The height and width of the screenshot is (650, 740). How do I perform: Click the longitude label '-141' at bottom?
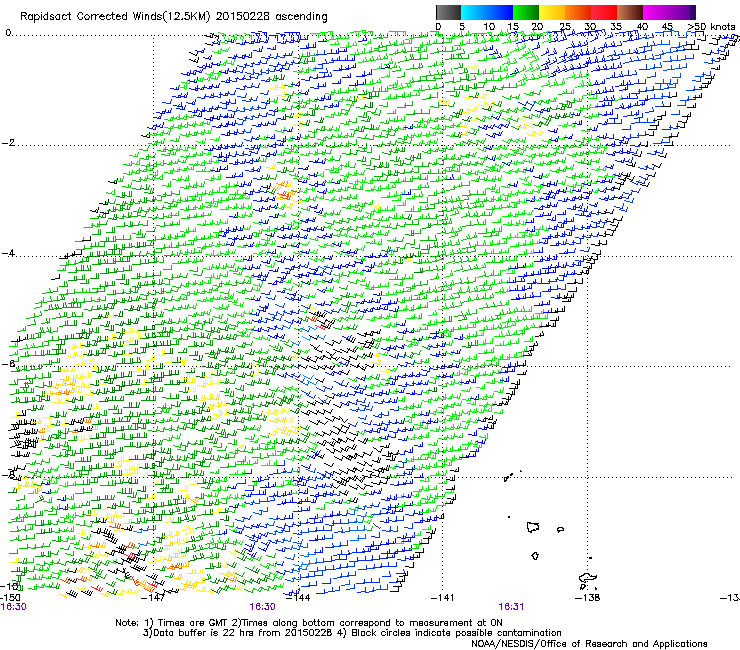tap(443, 598)
